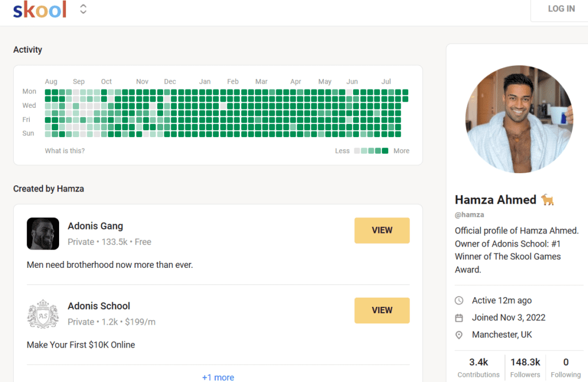This screenshot has width=588, height=382.
Task: Open the 'What is this?' activity link
Action: [x=65, y=151]
